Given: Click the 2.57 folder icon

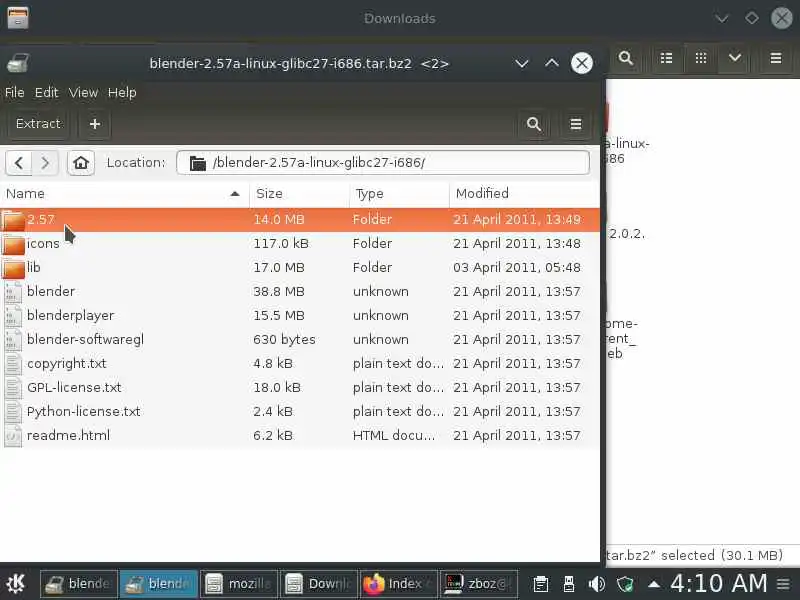Looking at the screenshot, I should pyautogui.click(x=13, y=220).
